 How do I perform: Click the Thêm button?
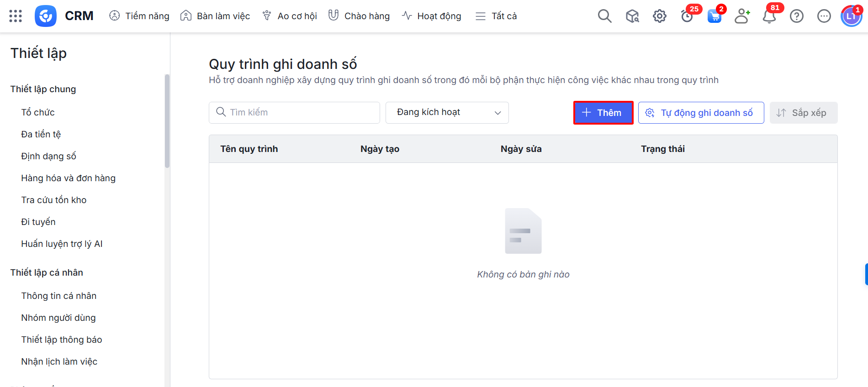pyautogui.click(x=603, y=113)
